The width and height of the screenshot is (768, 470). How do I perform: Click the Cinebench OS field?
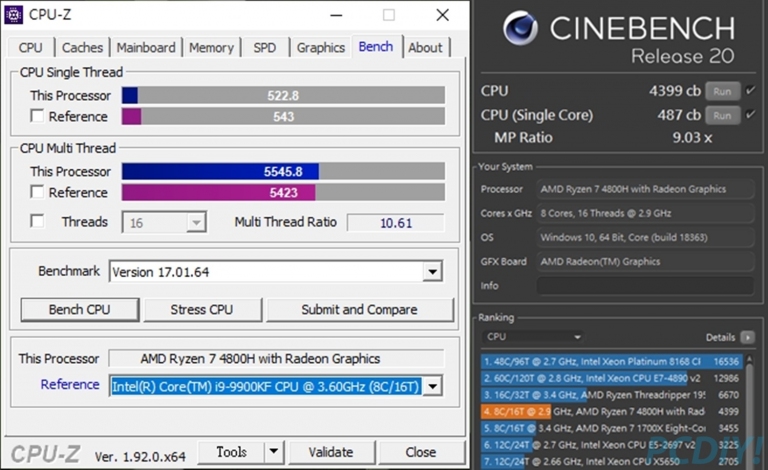[x=645, y=237]
